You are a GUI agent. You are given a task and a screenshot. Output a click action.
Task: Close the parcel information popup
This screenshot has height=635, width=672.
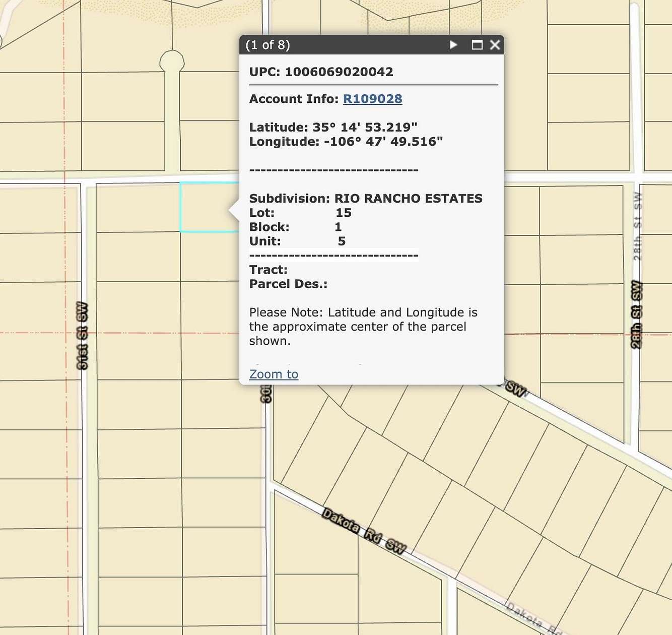pos(495,45)
